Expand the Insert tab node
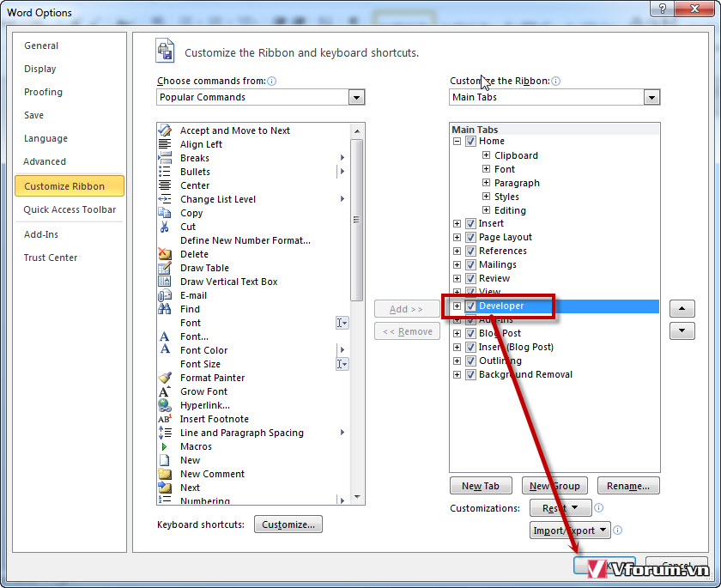 pyautogui.click(x=457, y=223)
